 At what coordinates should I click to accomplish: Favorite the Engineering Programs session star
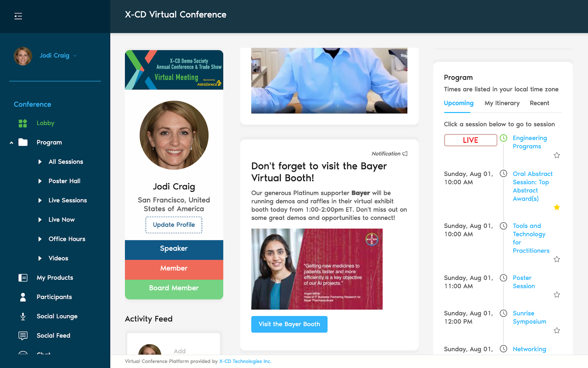point(557,155)
